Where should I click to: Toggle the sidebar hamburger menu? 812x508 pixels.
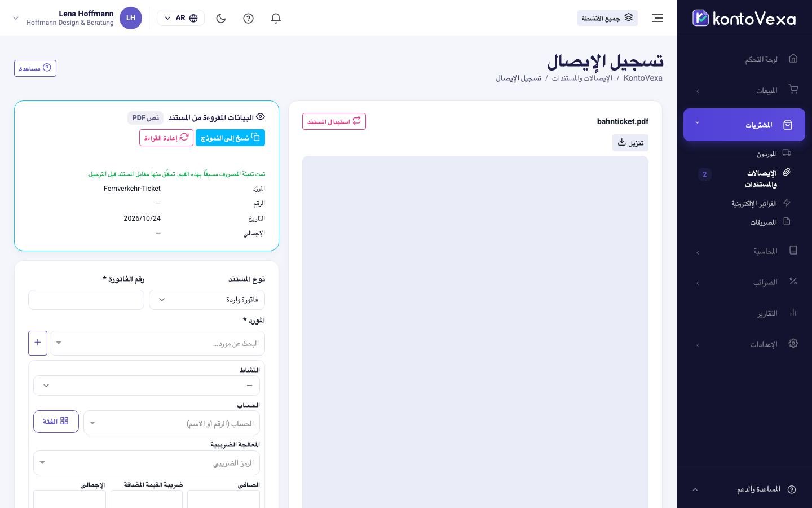point(657,18)
